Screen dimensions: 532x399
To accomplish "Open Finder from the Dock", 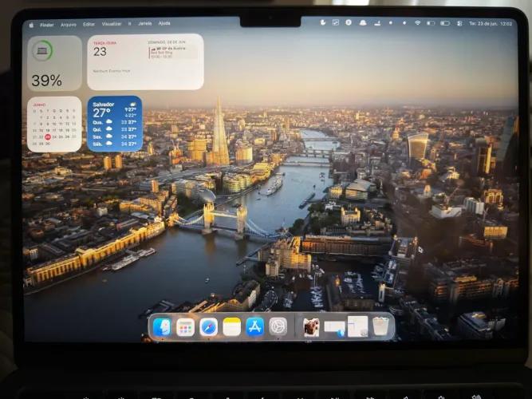I will tap(162, 327).
